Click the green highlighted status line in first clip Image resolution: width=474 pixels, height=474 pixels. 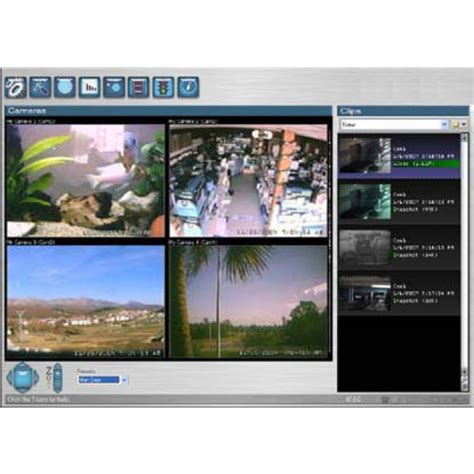coord(426,164)
